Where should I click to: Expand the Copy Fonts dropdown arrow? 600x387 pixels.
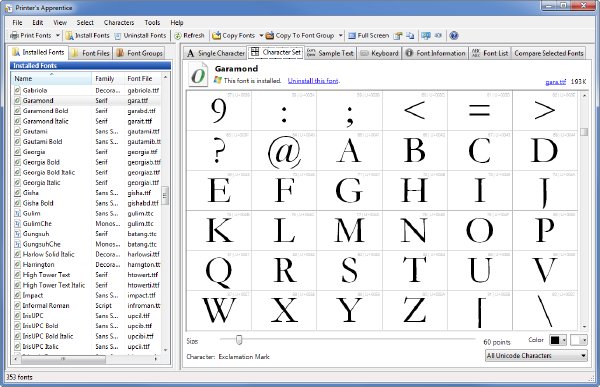click(261, 36)
